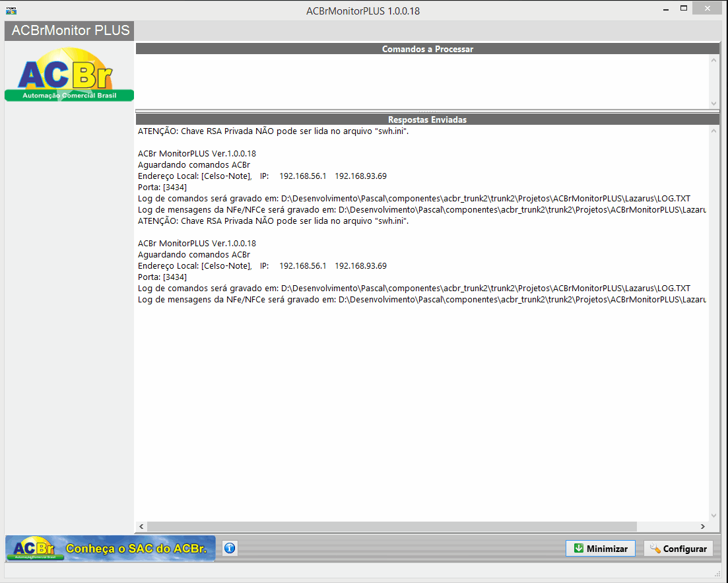Click the blue information icon button

pyautogui.click(x=230, y=548)
